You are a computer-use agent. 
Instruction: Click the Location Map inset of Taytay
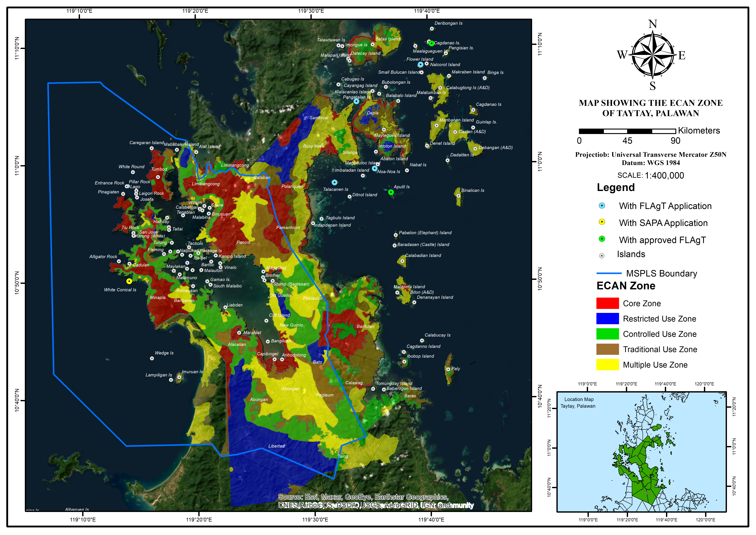pos(642,452)
